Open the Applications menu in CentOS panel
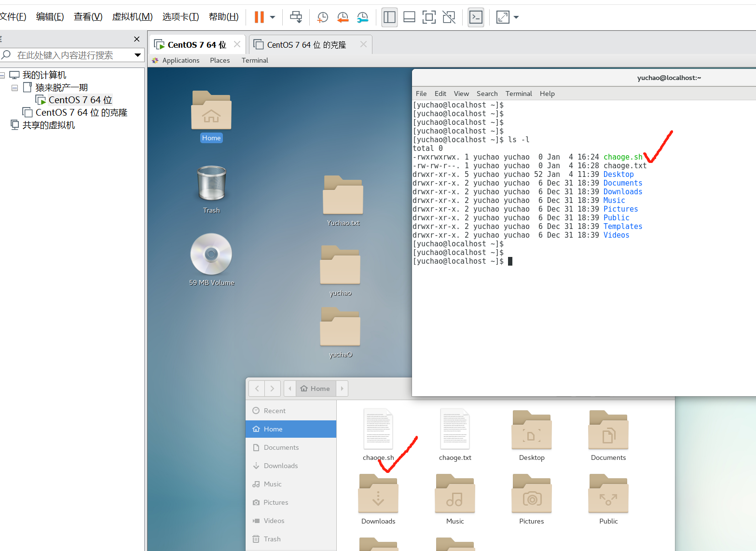 point(180,60)
